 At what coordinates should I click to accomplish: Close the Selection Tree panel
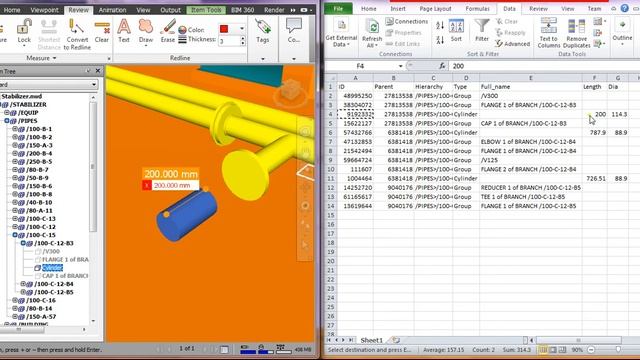click(98, 71)
